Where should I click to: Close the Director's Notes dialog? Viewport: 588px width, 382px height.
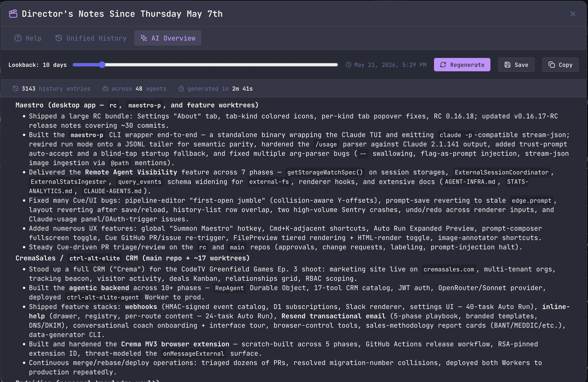[x=573, y=14]
